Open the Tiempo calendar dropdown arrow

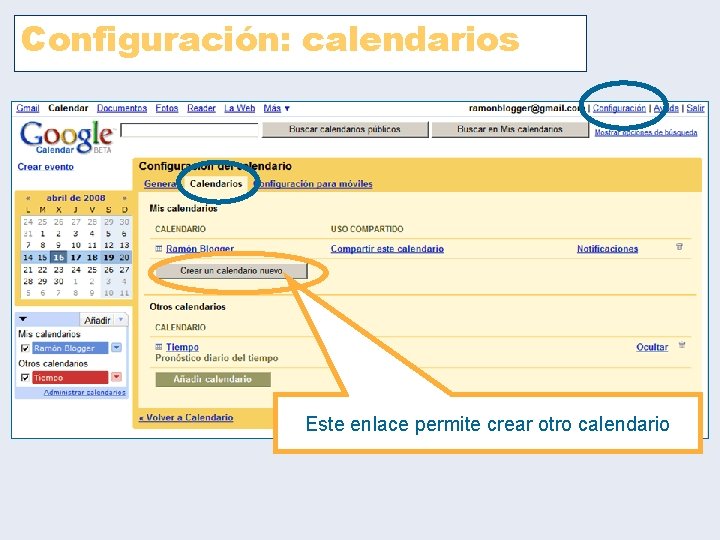[117, 377]
